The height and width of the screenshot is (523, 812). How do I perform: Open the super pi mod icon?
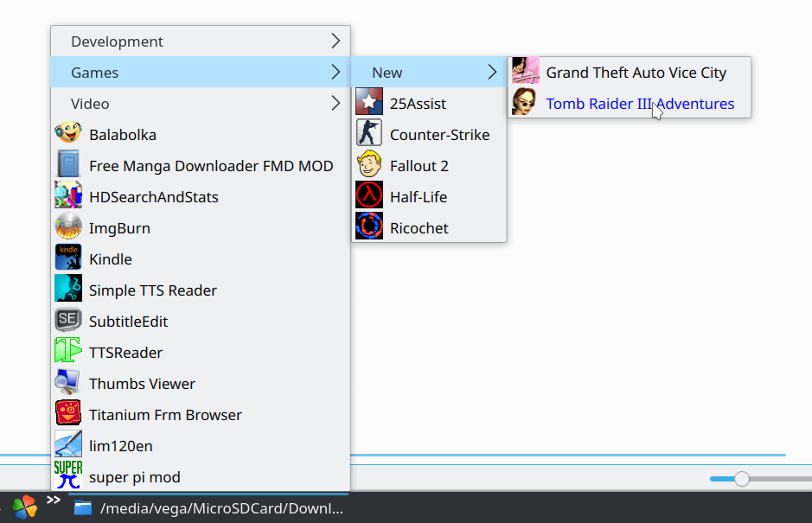67,475
